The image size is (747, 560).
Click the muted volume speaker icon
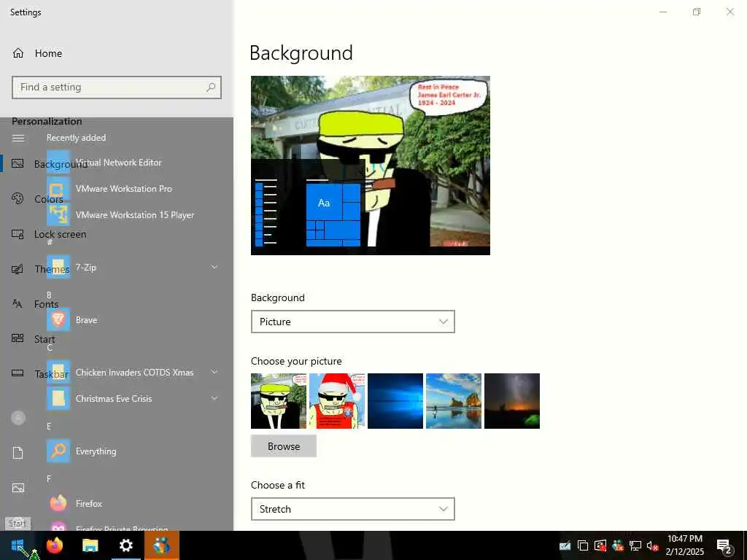(x=652, y=545)
